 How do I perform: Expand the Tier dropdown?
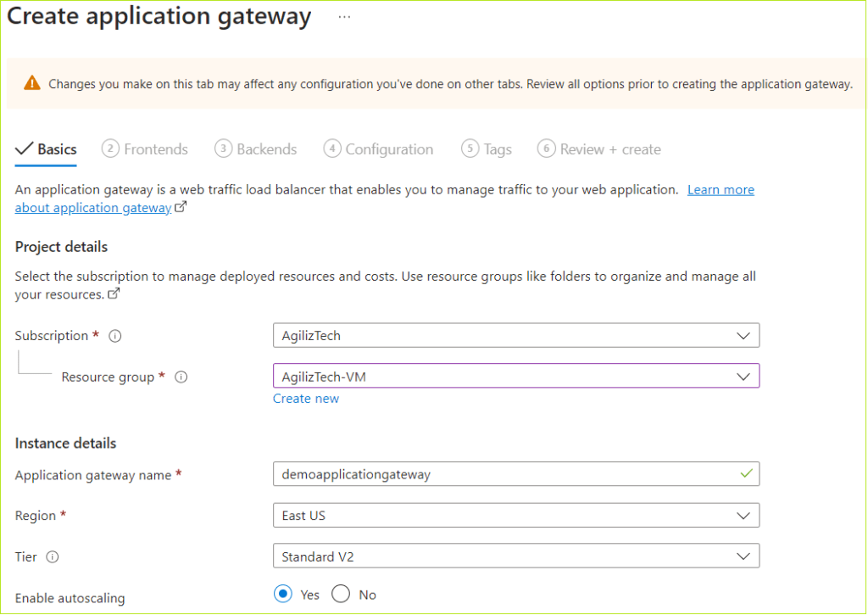tap(744, 556)
